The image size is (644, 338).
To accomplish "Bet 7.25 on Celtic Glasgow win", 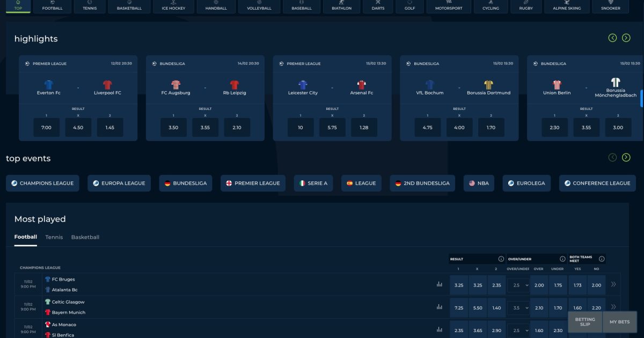I will tap(459, 308).
